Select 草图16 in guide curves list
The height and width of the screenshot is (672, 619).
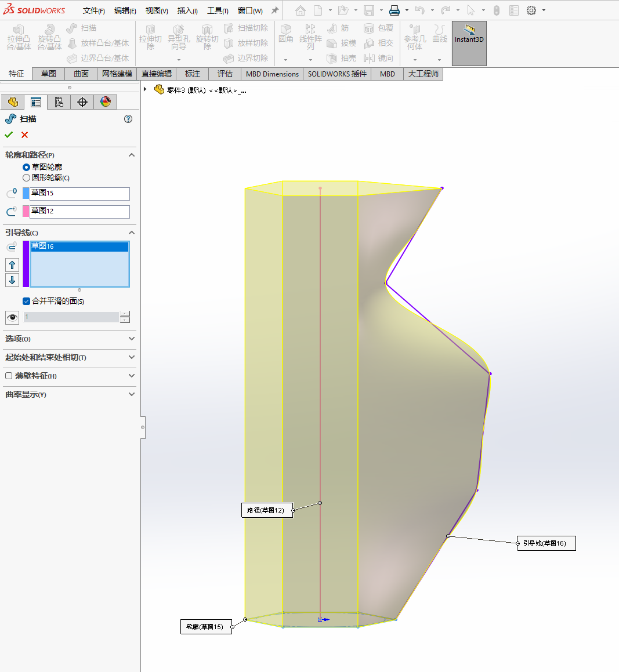(x=79, y=246)
